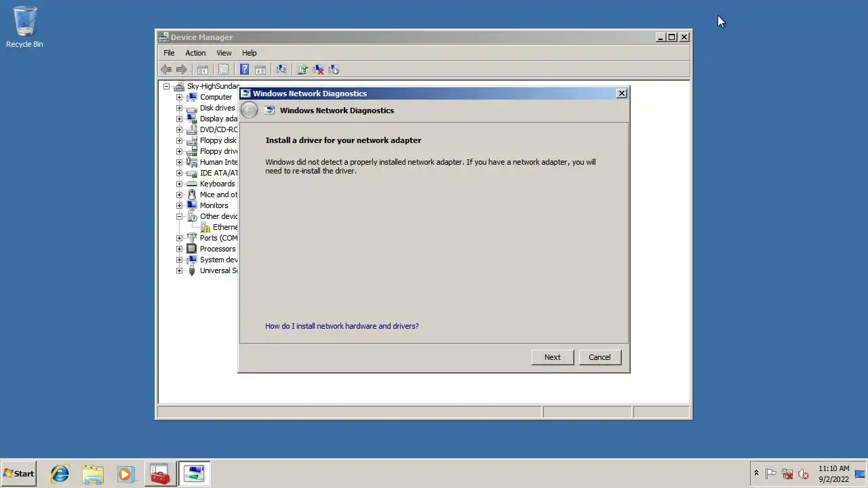Open Windows Media Player from the taskbar
The height and width of the screenshot is (488, 868).
pos(125,474)
